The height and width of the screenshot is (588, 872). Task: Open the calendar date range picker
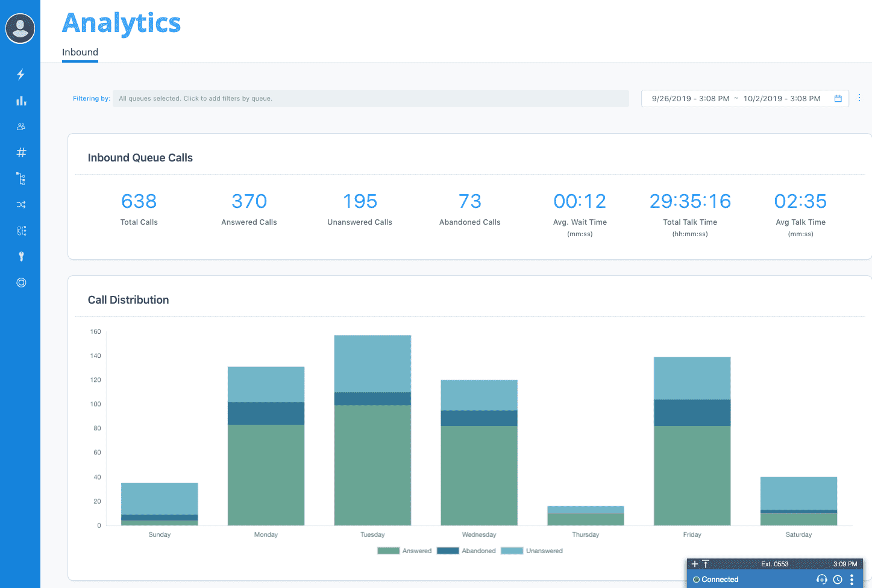coord(838,99)
